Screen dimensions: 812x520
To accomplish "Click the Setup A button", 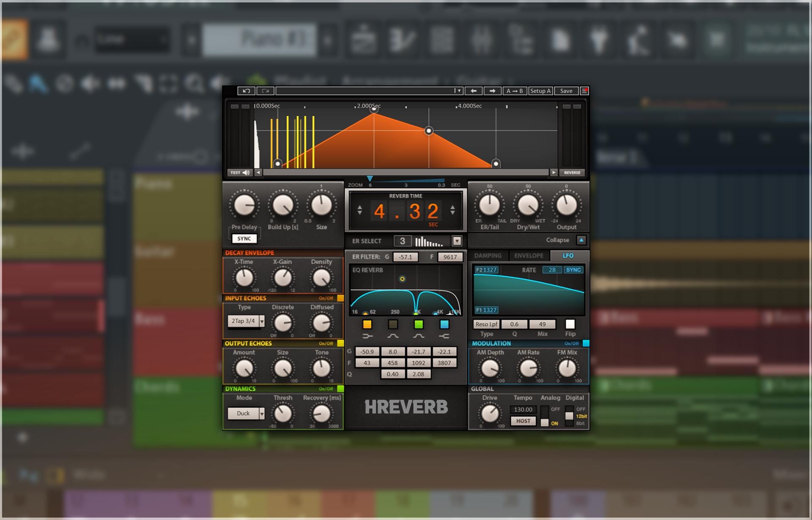I will 540,91.
